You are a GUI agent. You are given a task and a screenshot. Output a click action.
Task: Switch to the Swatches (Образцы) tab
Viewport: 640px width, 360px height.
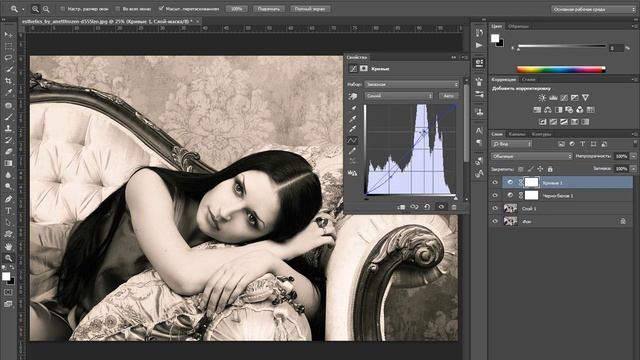coord(518,26)
